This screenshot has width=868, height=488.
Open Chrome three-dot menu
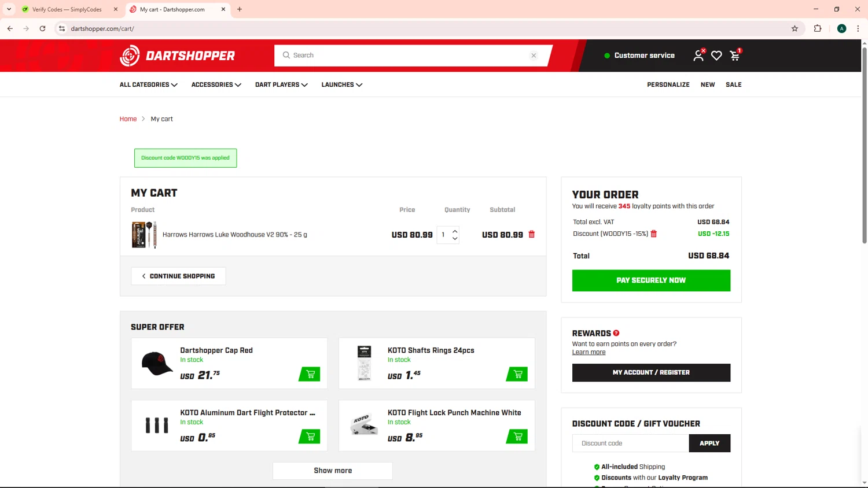858,28
